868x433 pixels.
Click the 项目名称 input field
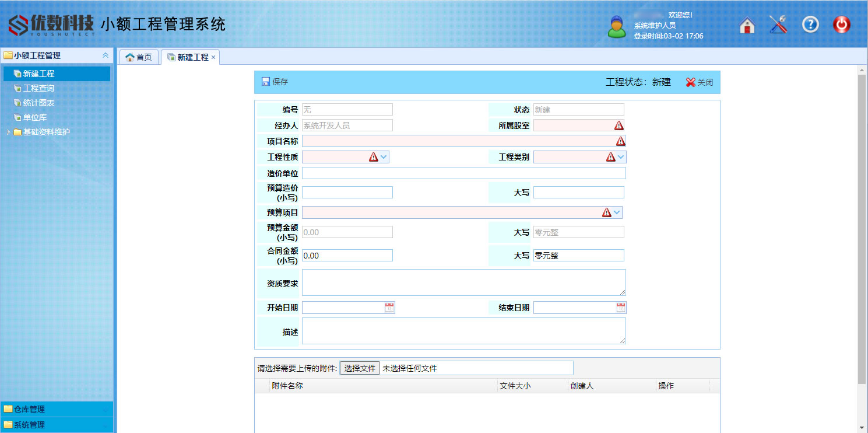click(x=458, y=141)
